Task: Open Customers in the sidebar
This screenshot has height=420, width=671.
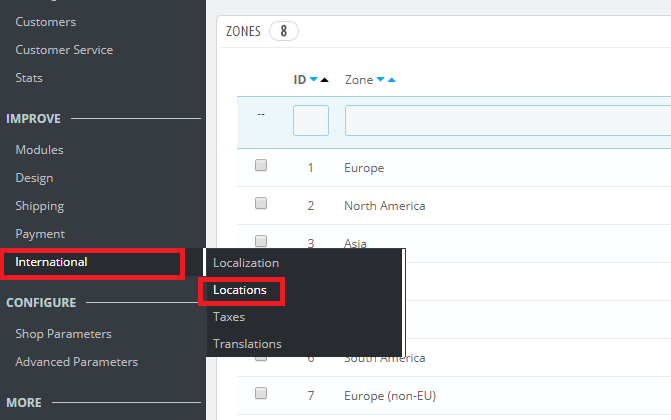Action: point(46,22)
